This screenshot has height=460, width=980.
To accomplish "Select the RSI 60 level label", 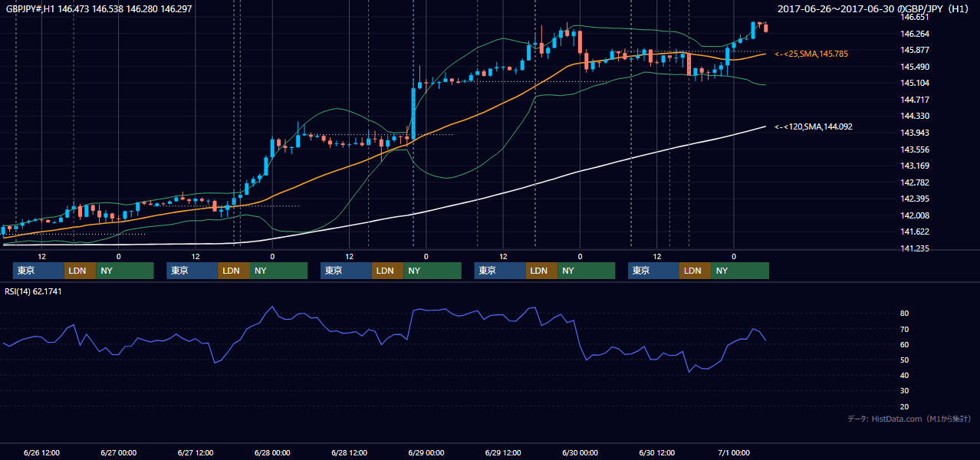I will point(905,344).
